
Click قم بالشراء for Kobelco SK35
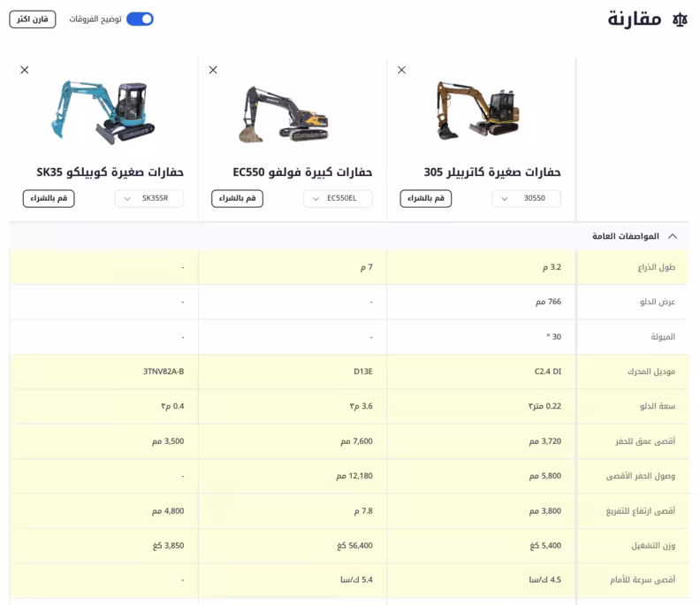point(49,198)
